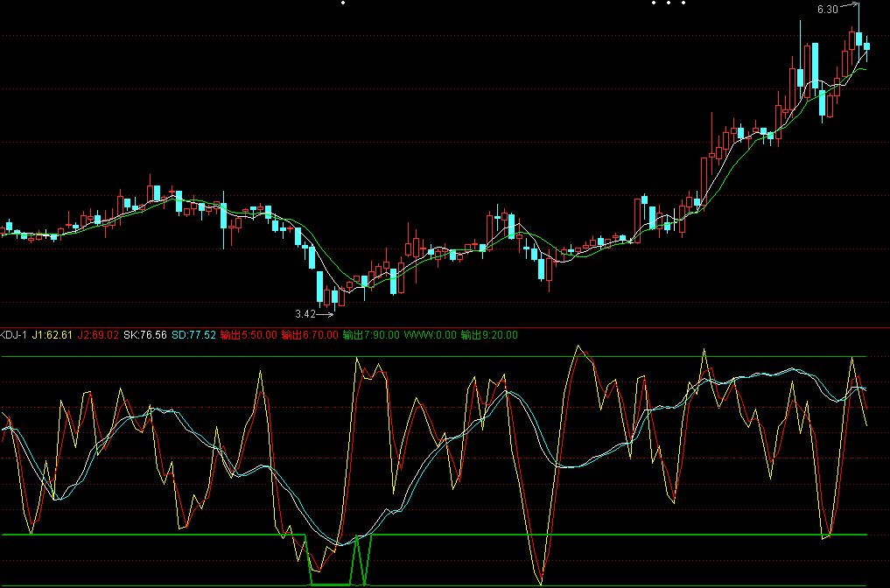Click the 3.42 low price annotation
Screen dimensions: 890x588
pyautogui.click(x=305, y=313)
